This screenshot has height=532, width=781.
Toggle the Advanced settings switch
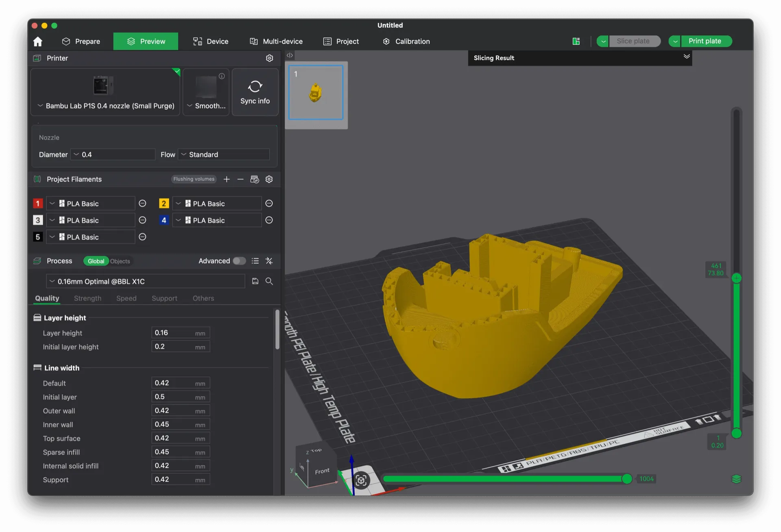[239, 261]
